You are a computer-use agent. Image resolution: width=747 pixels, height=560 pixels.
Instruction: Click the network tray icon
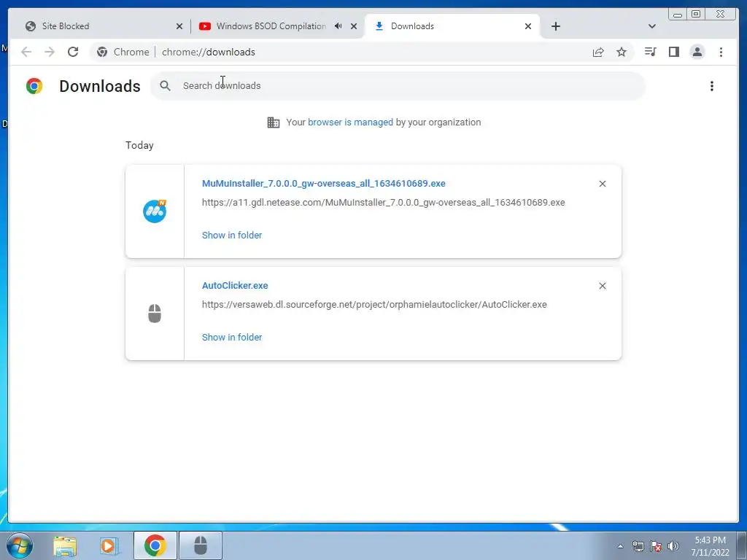tap(638, 546)
